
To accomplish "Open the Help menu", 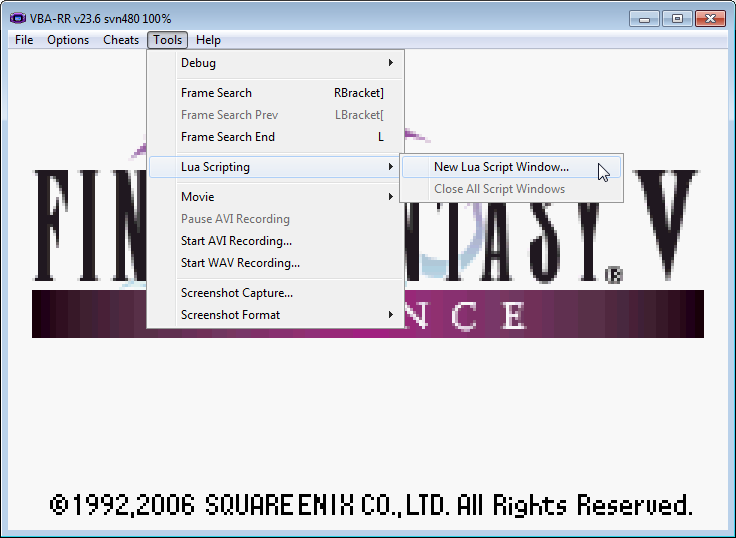I will [208, 40].
